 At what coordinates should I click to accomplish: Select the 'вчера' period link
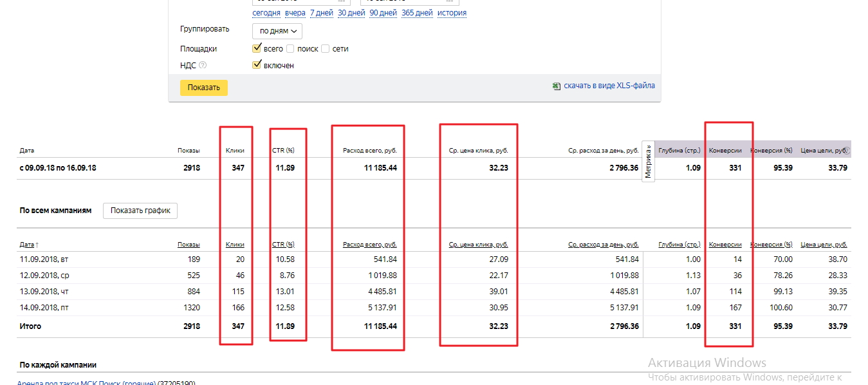[x=295, y=13]
